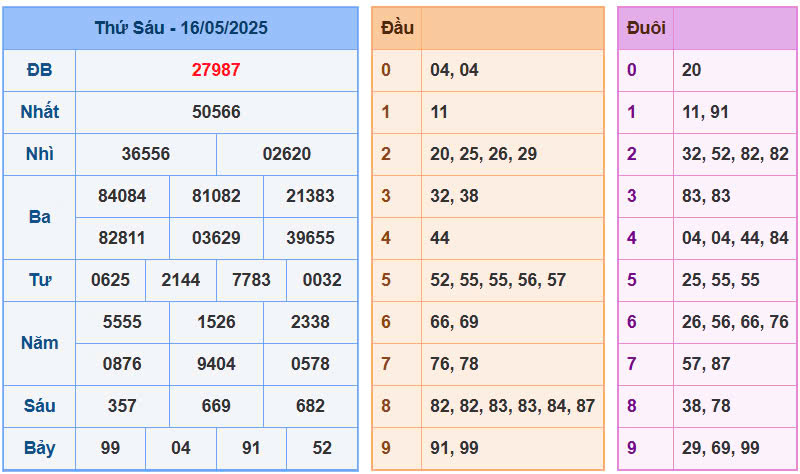Select the Năm row label
The image size is (800, 474).
point(40,343)
